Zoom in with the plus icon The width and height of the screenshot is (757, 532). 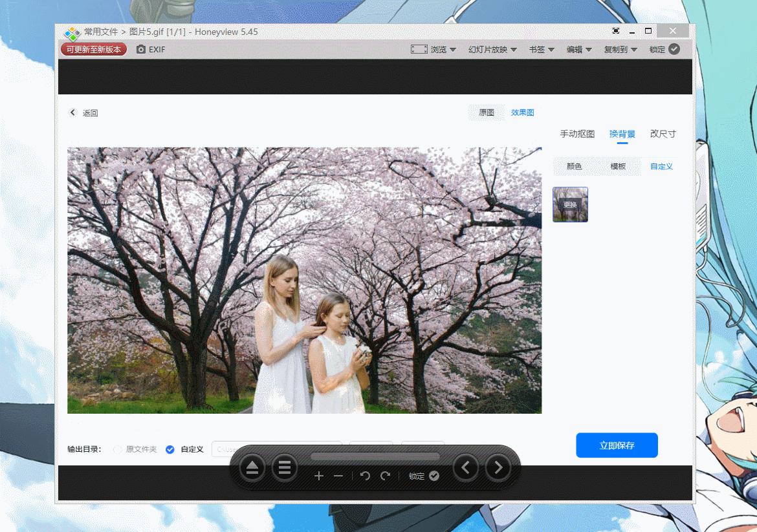[318, 476]
